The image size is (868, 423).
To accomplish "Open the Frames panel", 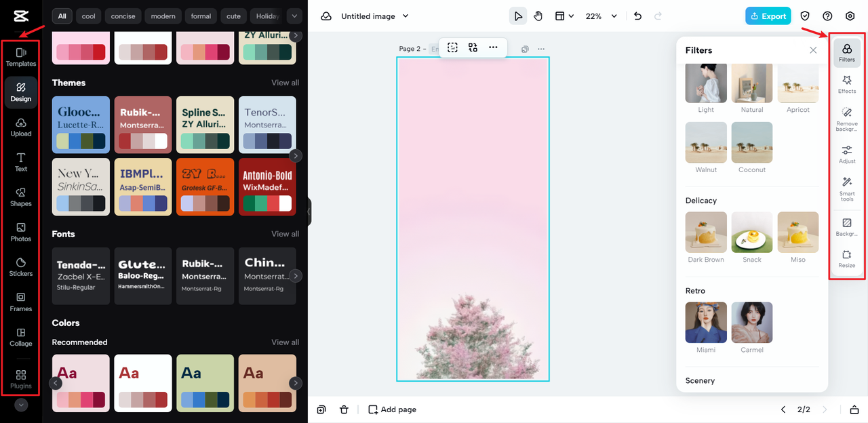I will tap(20, 302).
